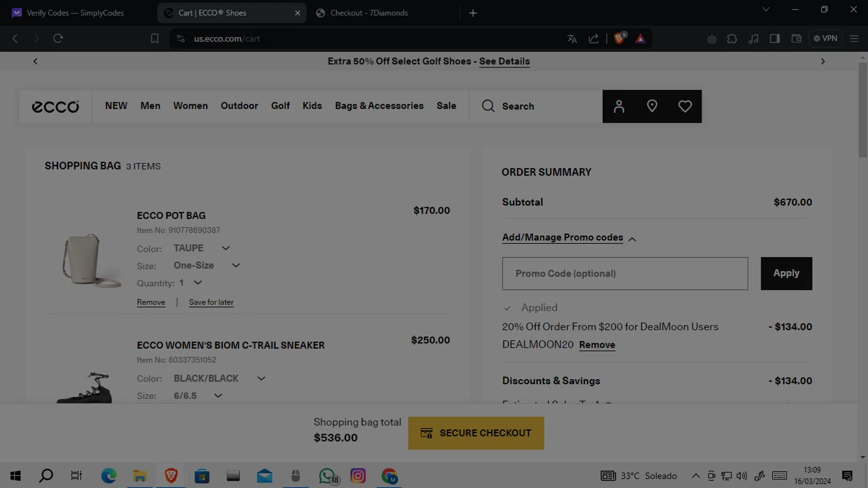Image resolution: width=868 pixels, height=488 pixels.
Task: Open File Explorer from taskbar
Action: [140, 476]
